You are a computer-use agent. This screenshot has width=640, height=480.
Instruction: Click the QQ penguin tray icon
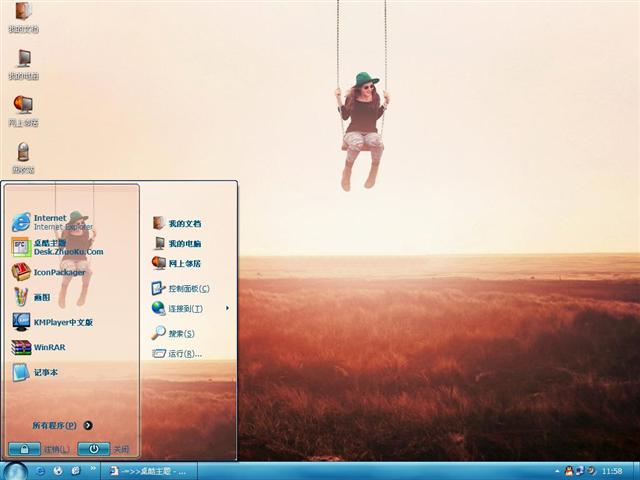click(x=569, y=470)
